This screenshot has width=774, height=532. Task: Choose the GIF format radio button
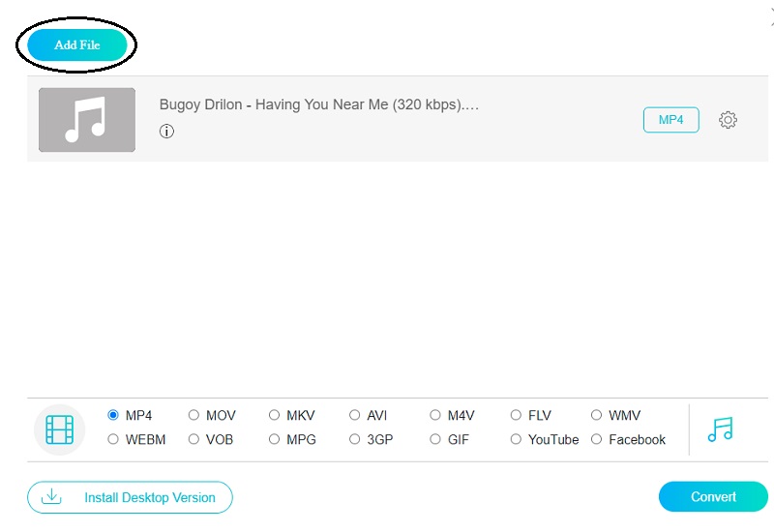tap(435, 439)
